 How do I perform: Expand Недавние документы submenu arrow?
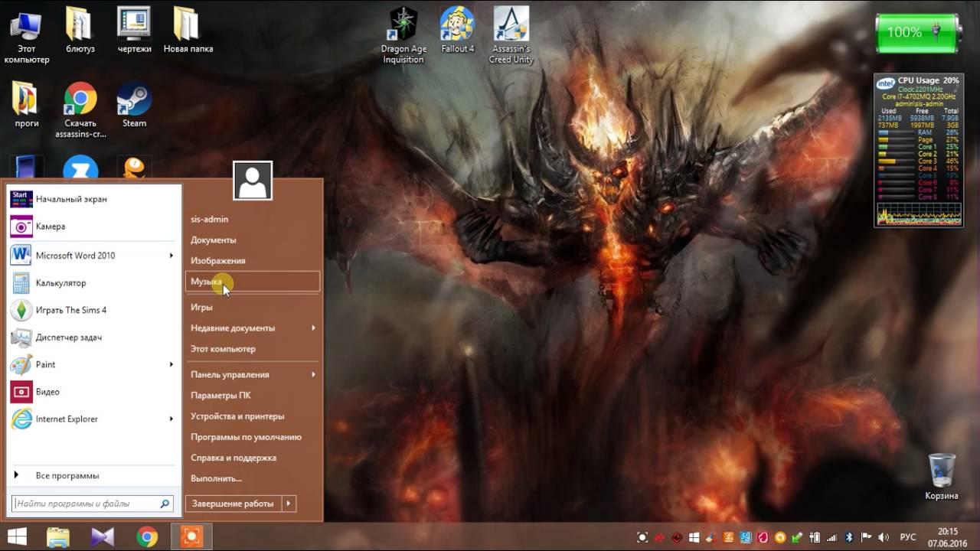pyautogui.click(x=313, y=328)
